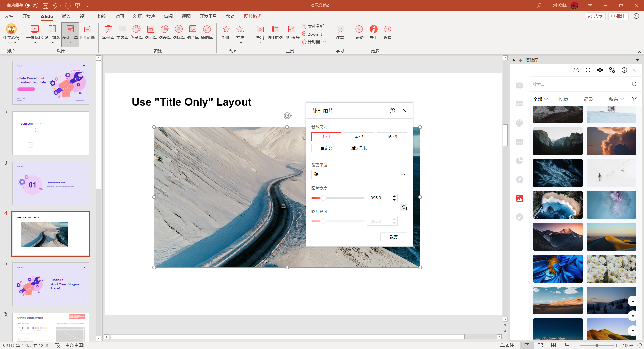Viewport: 644px width, 349px height.
Task: Open help in the 裁剪图片 dialog
Action: (392, 111)
